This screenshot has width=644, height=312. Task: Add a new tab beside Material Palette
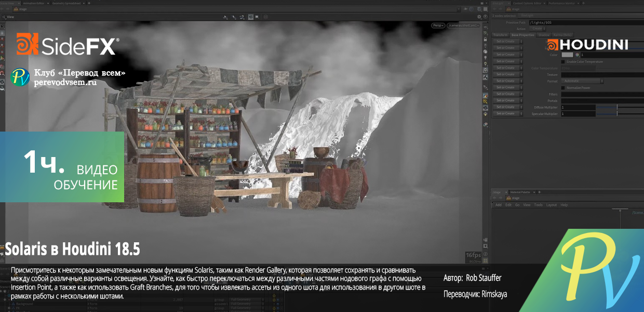540,192
